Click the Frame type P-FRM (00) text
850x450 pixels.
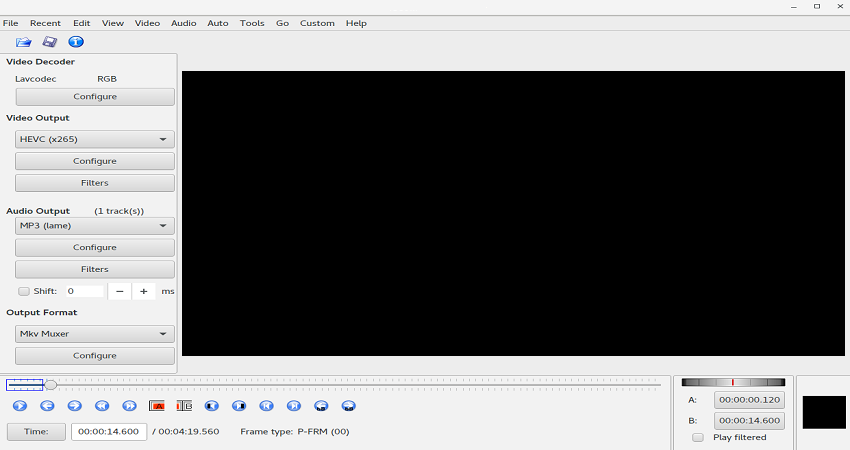pos(295,432)
